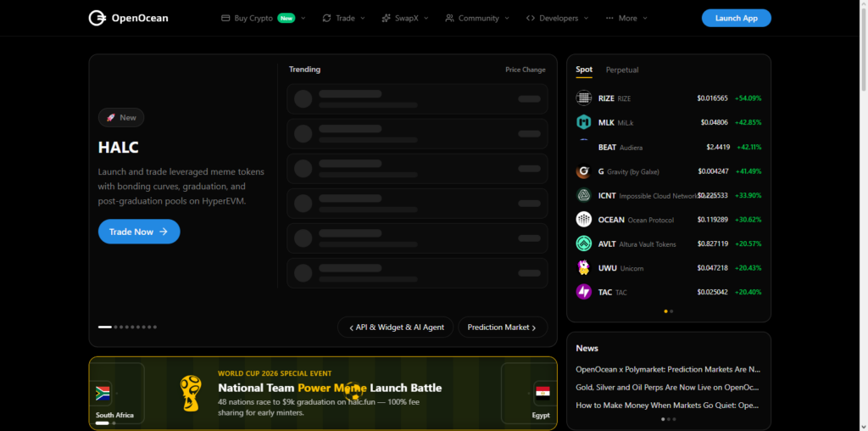Go to next slide Prediction Market
The image size is (868, 431).
click(x=503, y=327)
